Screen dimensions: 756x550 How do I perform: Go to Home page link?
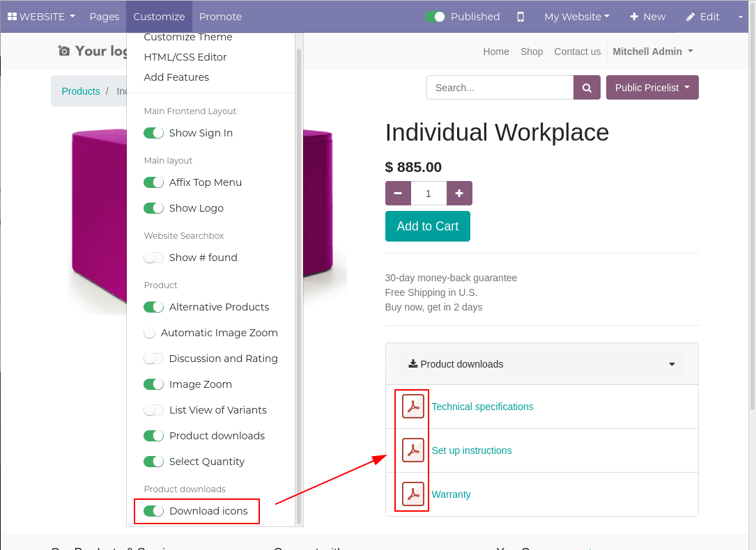(x=496, y=52)
